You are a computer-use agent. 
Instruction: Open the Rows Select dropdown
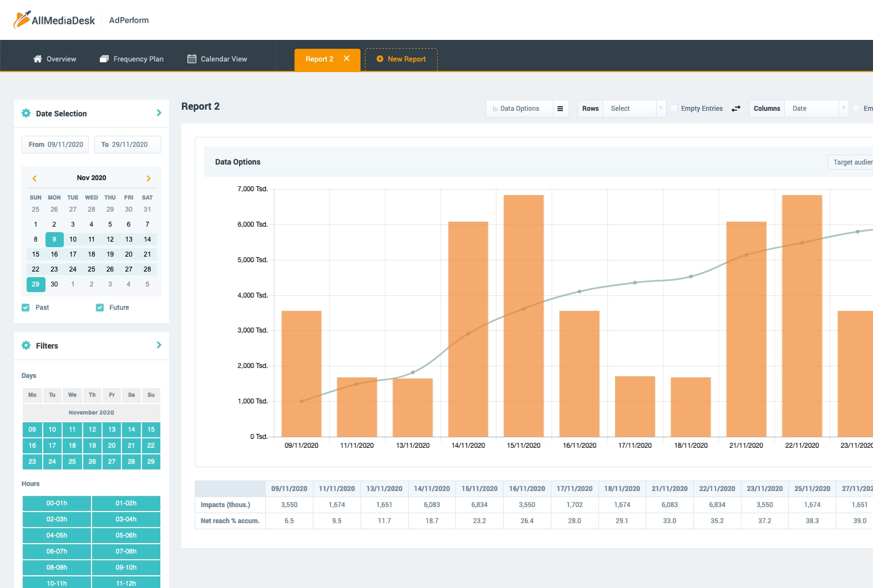634,109
